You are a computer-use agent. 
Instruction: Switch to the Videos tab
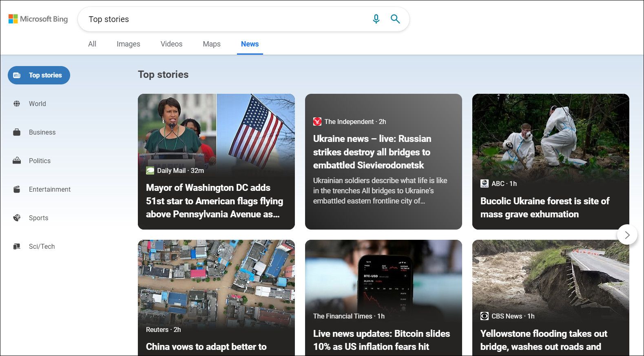point(171,44)
